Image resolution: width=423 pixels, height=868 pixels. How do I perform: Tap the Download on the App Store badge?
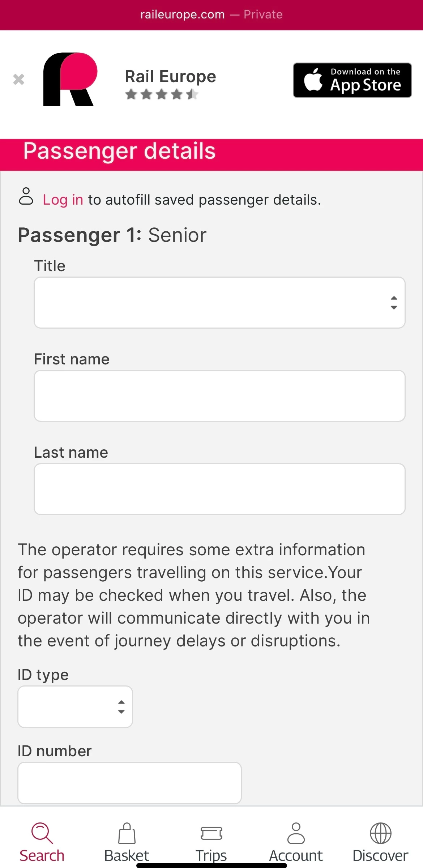(352, 80)
